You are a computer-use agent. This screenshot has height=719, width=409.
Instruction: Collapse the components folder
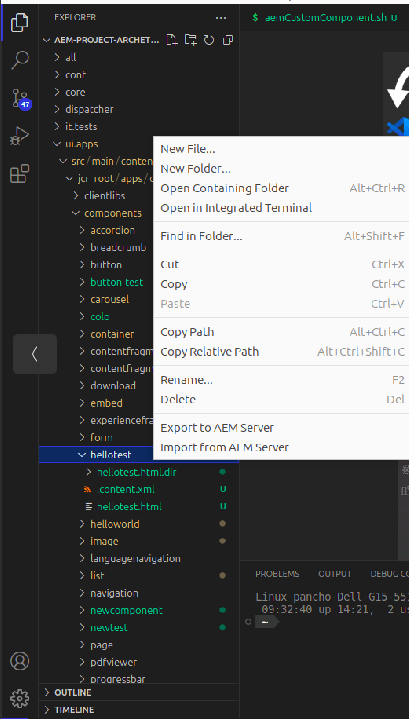click(x=112, y=213)
